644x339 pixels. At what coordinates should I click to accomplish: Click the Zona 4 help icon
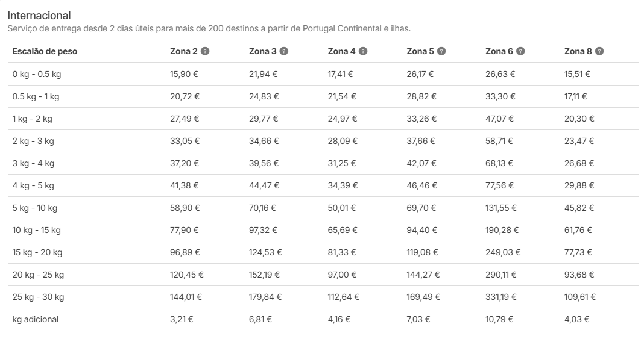point(363,51)
